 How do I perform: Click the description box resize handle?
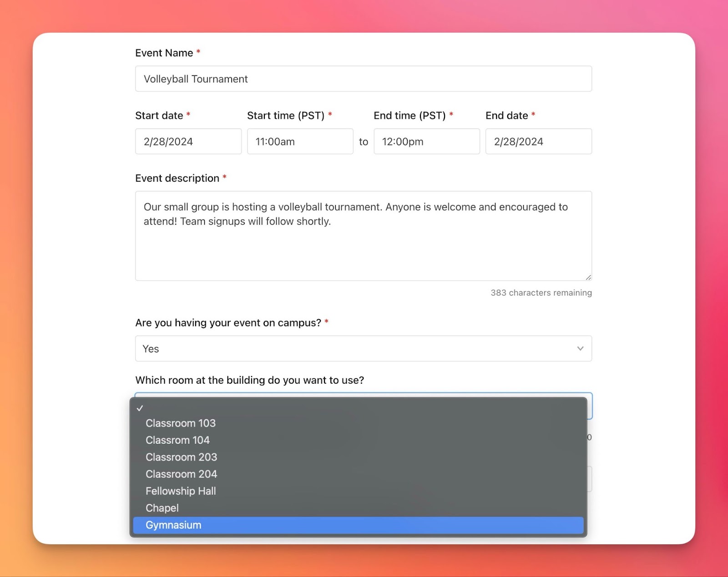pos(588,277)
